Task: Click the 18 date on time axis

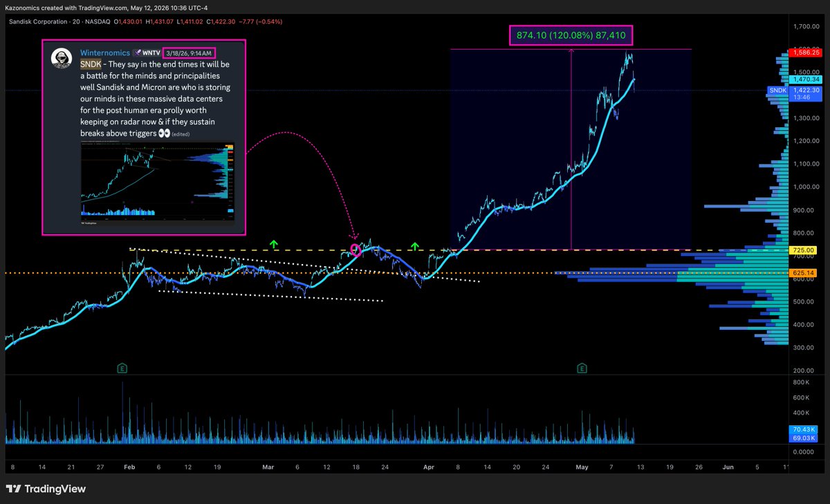Action: click(x=356, y=467)
